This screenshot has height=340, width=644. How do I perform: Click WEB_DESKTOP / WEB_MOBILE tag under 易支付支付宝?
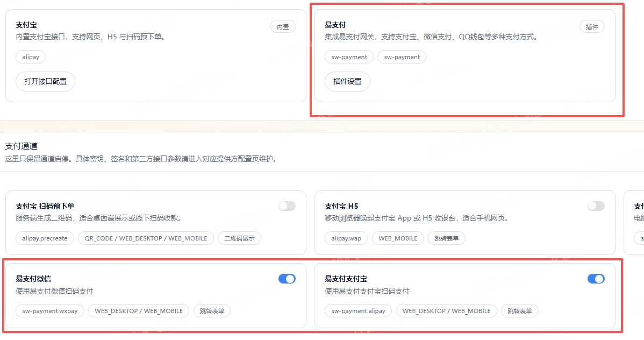pyautogui.click(x=447, y=311)
